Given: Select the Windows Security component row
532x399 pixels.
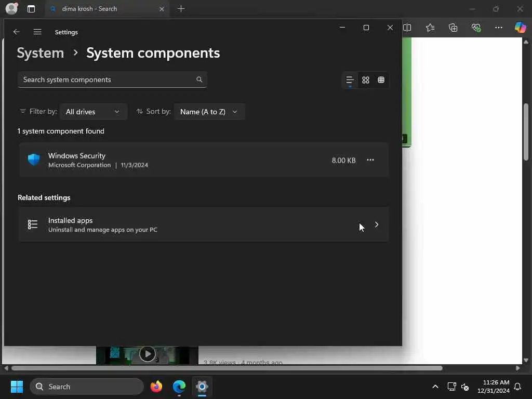Looking at the screenshot, I should click(x=204, y=160).
